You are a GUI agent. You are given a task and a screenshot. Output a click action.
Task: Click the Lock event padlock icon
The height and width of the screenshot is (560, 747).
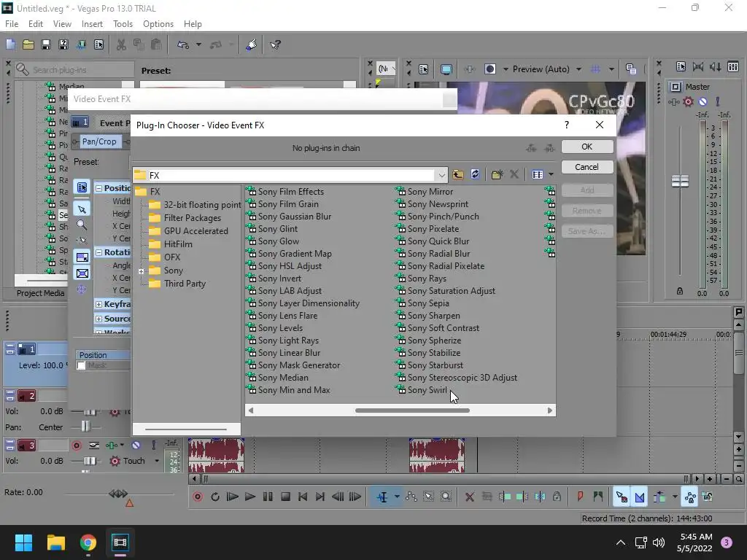[x=557, y=497]
